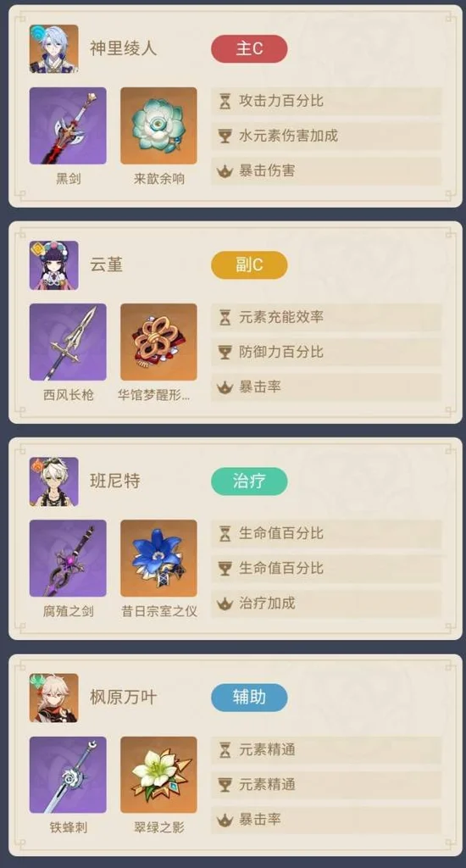The width and height of the screenshot is (466, 868).
Task: Click the red 主C role tag
Action: 249,48
